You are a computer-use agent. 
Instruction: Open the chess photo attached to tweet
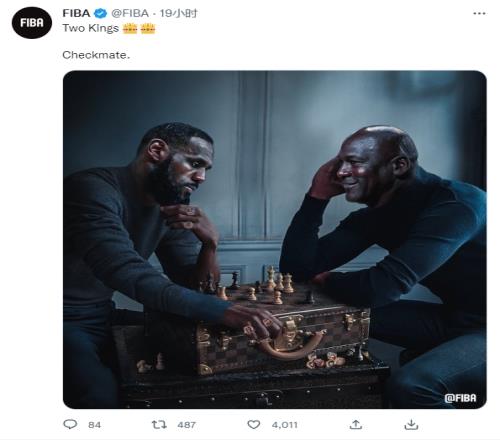coord(275,240)
